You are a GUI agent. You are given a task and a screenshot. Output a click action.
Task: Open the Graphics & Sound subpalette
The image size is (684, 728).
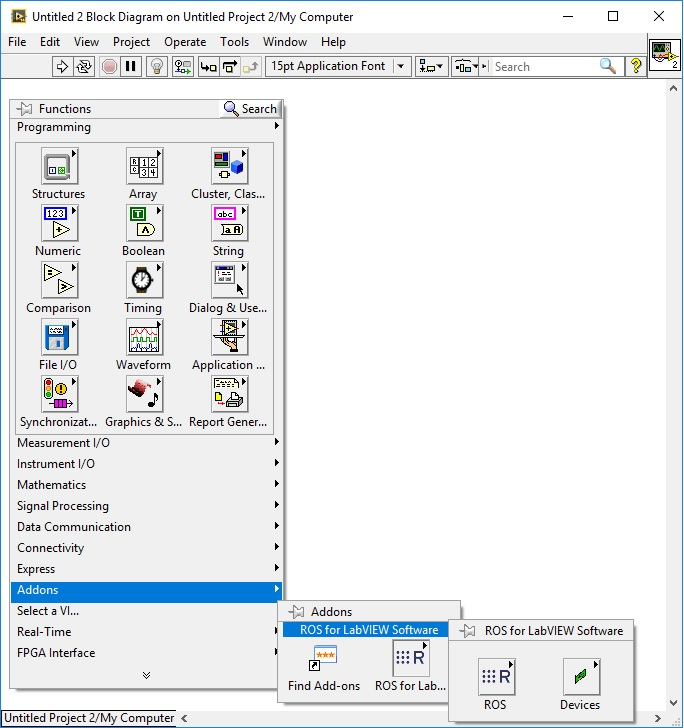144,394
